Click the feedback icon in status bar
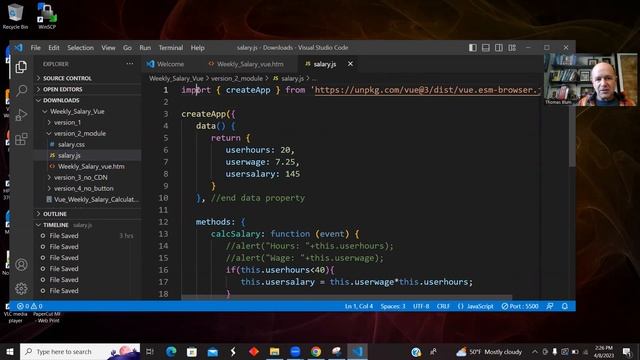This screenshot has height=360, width=640. (550, 306)
